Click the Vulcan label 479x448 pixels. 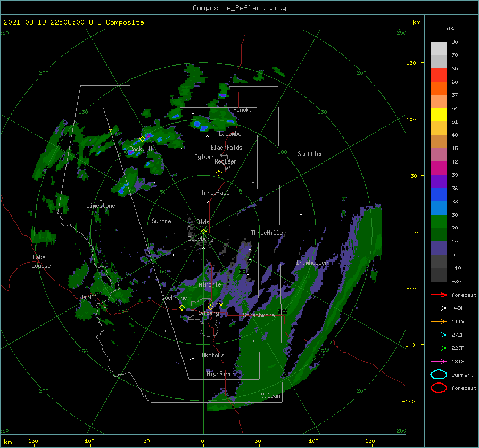point(270,396)
